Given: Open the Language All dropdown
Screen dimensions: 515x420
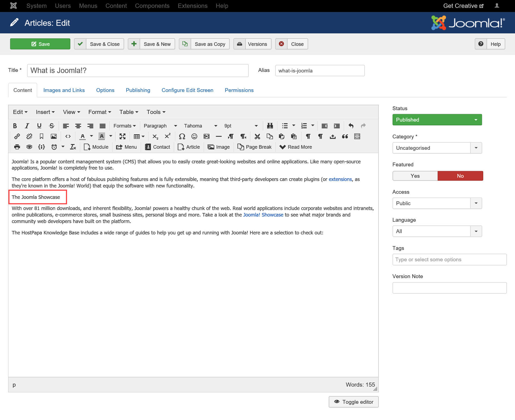Looking at the screenshot, I should pyautogui.click(x=437, y=231).
